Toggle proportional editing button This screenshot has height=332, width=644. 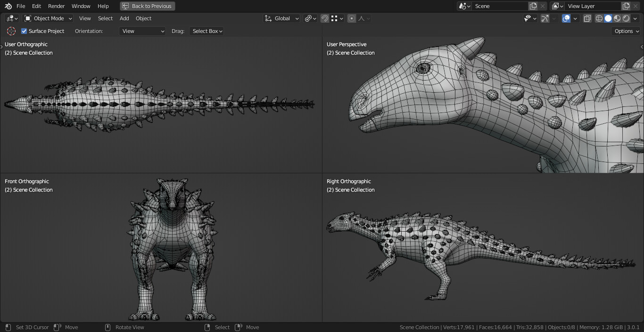(352, 18)
